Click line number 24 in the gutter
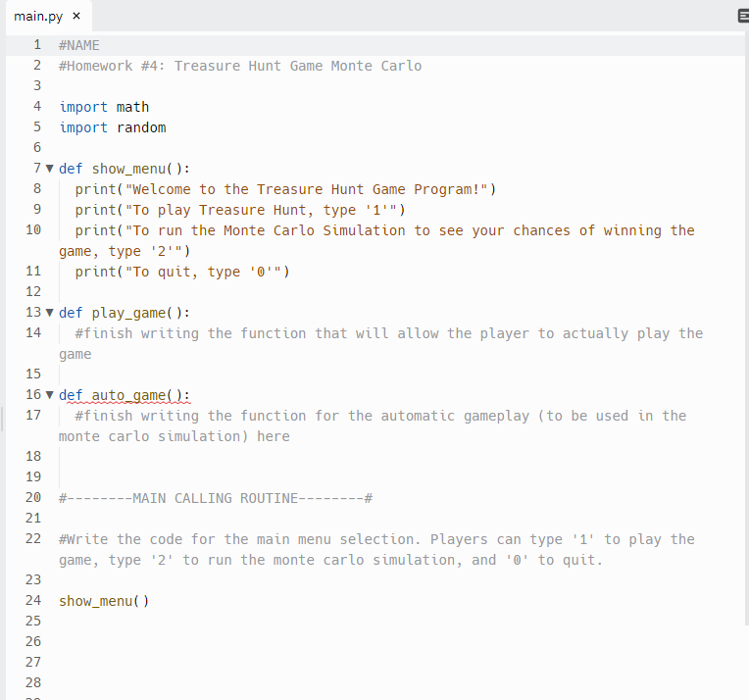This screenshot has width=749, height=700. pyautogui.click(x=33, y=600)
